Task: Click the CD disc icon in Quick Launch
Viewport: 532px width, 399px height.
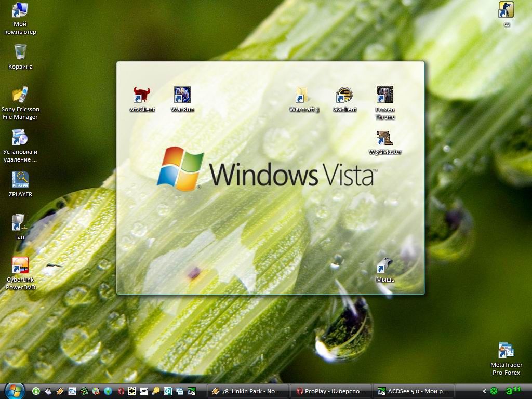Action: click(x=96, y=391)
